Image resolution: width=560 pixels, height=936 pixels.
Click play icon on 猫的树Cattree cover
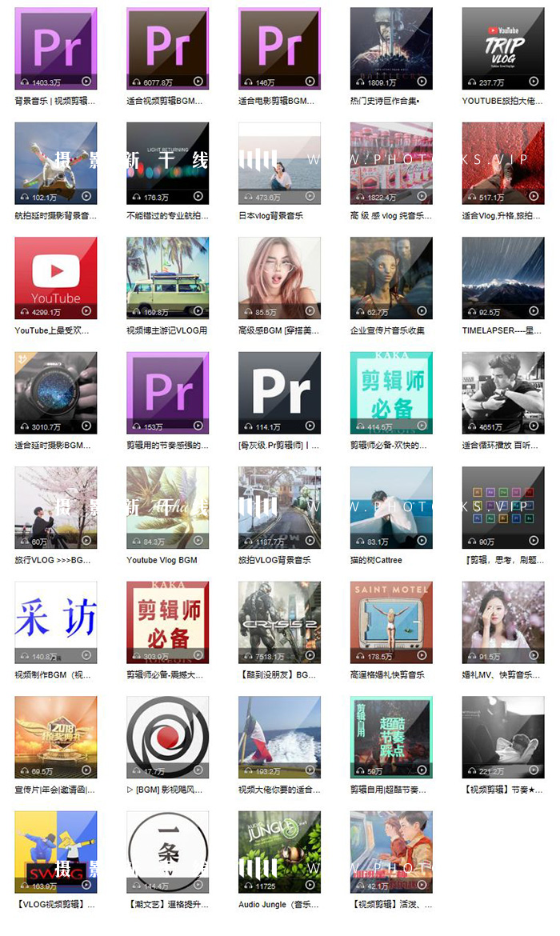tap(422, 540)
